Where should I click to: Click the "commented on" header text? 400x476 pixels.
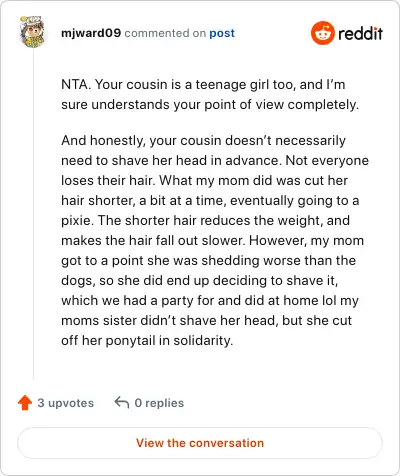165,33
